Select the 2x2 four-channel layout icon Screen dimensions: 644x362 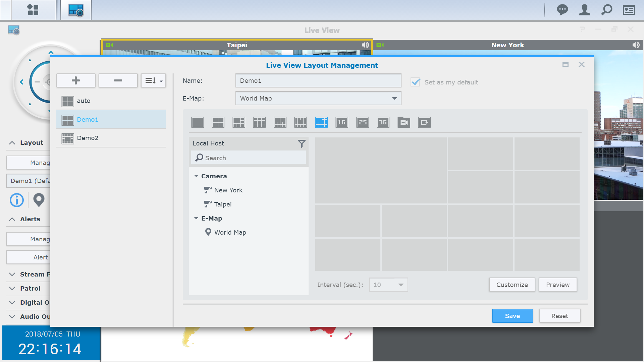pyautogui.click(x=218, y=122)
